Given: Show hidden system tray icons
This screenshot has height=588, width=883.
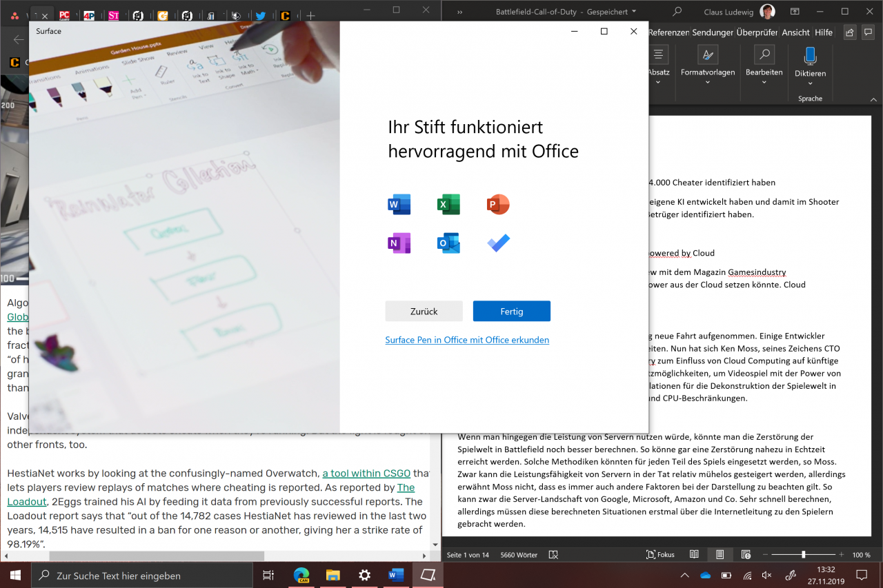Looking at the screenshot, I should coord(684,575).
